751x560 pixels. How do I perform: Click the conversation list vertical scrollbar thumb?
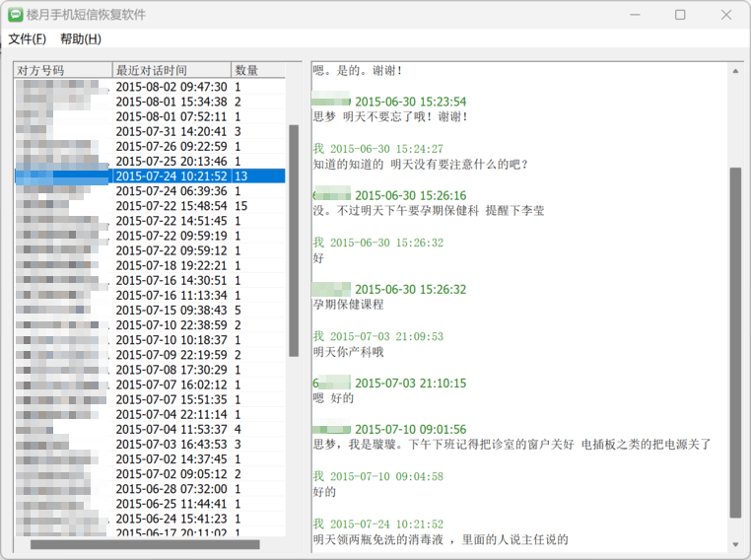click(x=294, y=240)
